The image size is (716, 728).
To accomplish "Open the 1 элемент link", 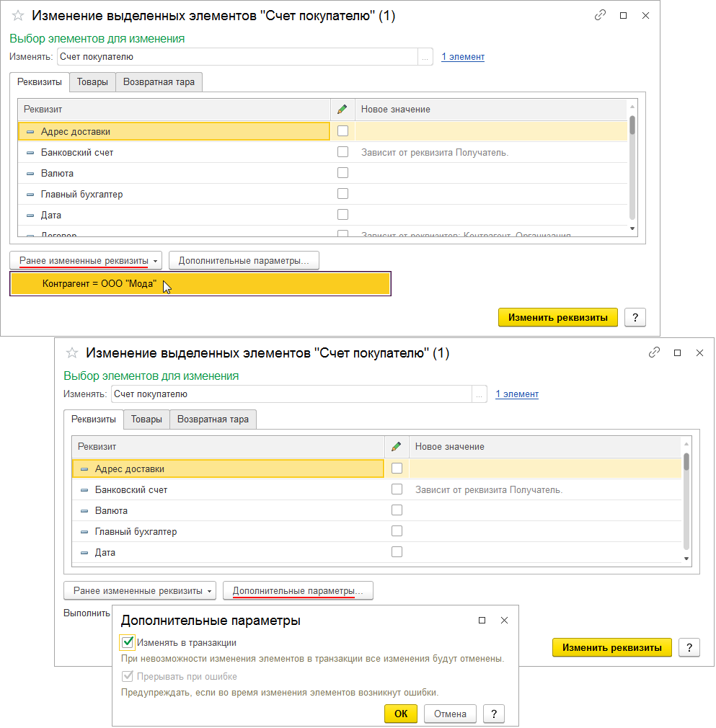I will 462,56.
